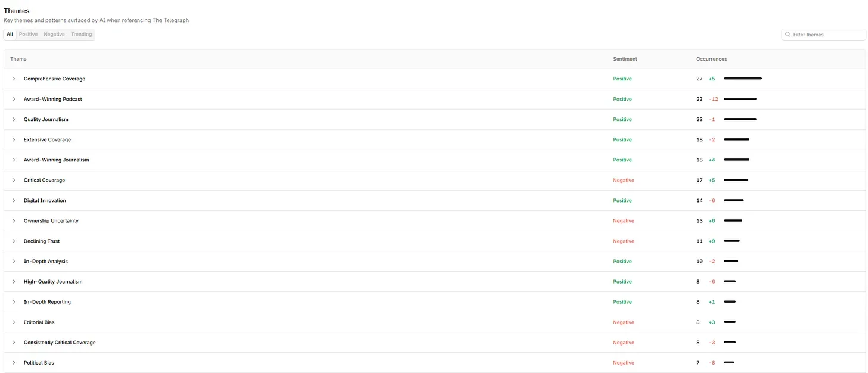The height and width of the screenshot is (373, 868).
Task: Click the Declining Trust theme name
Action: (x=42, y=241)
